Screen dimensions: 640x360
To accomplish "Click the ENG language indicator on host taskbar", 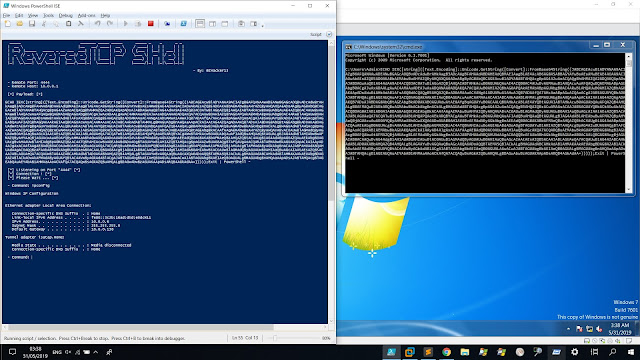I will (57, 352).
